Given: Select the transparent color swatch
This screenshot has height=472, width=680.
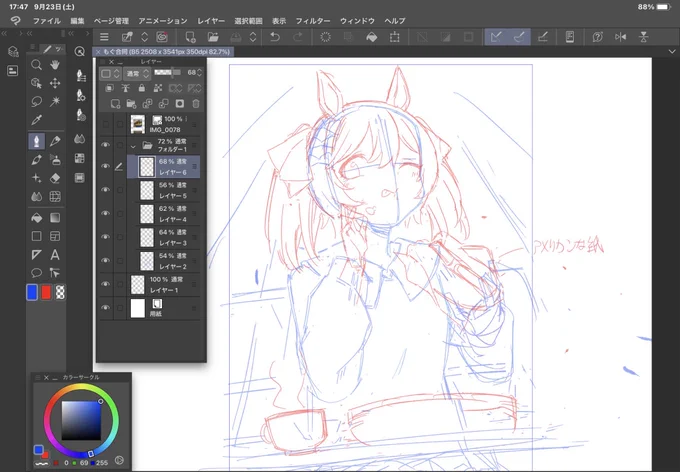Looking at the screenshot, I should pyautogui.click(x=60, y=292).
